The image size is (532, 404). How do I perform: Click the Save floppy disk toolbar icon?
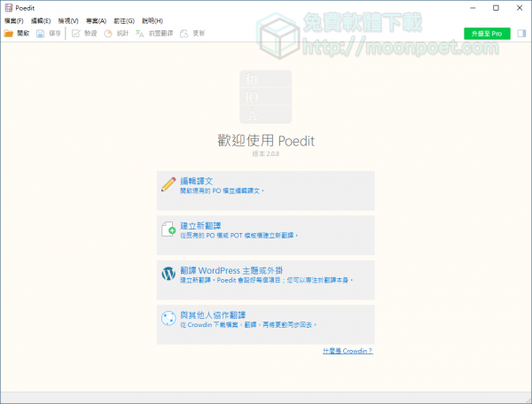pos(41,33)
